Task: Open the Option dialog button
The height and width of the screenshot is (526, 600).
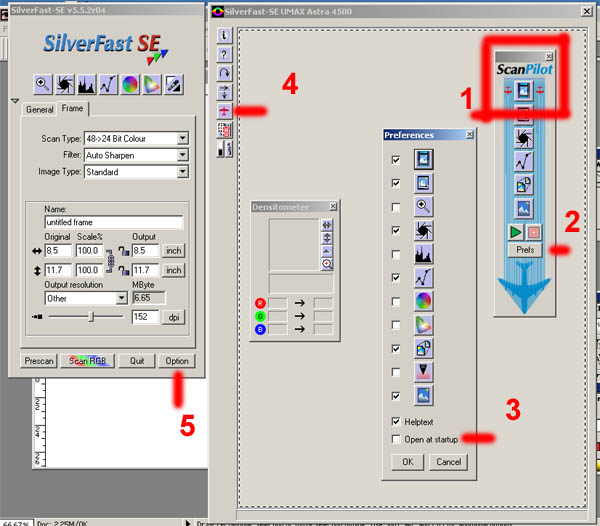Action: [177, 361]
